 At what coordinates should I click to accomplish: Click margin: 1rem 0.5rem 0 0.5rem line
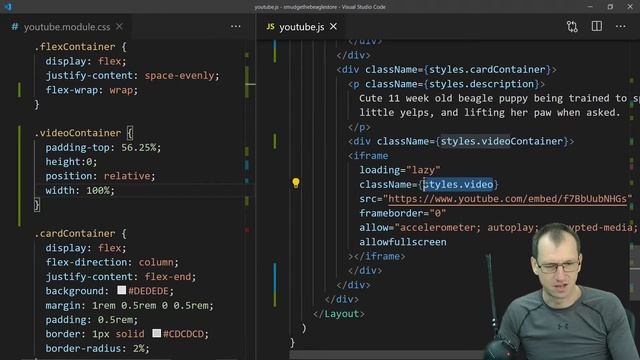point(129,305)
